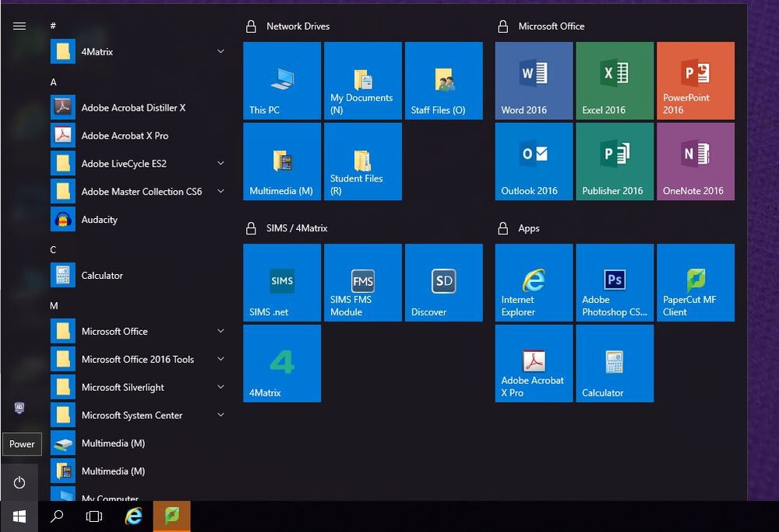Open the PowerPoint 2016 tile
The width and height of the screenshot is (779, 532).
pos(696,80)
